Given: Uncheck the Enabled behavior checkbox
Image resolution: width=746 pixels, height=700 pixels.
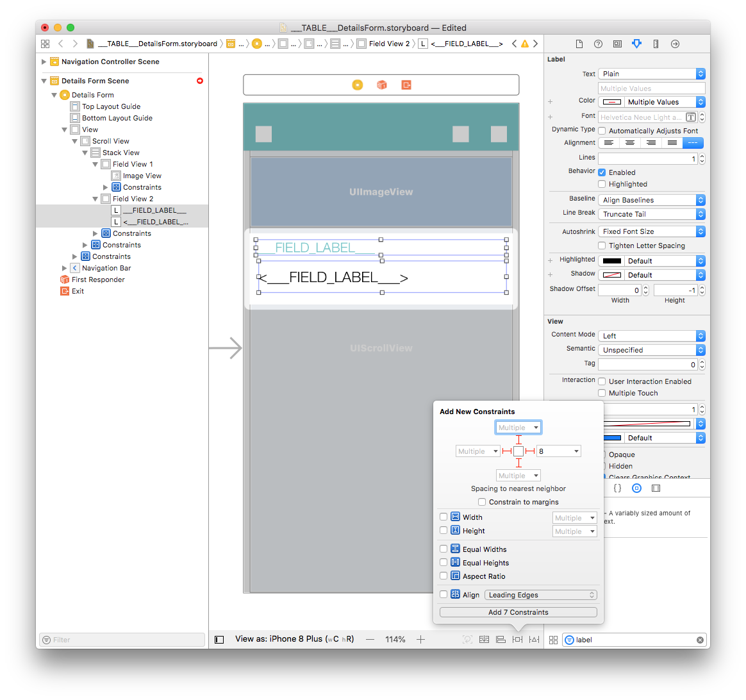Looking at the screenshot, I should click(602, 172).
